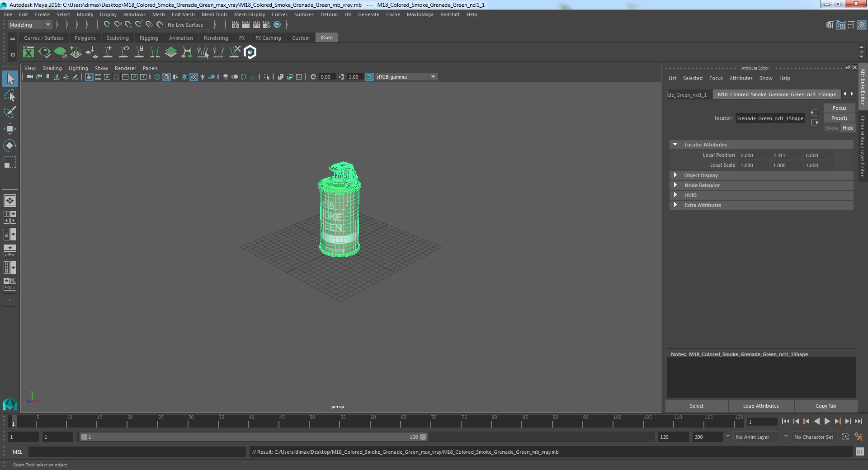The width and height of the screenshot is (868, 470).
Task: Open the Render View clapperboard icon
Action: (x=236, y=25)
